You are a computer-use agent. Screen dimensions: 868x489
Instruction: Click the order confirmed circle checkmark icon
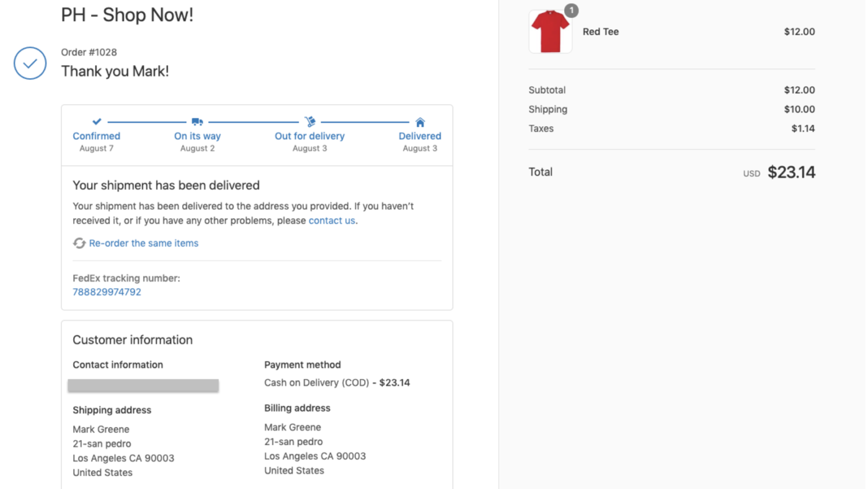tap(30, 63)
